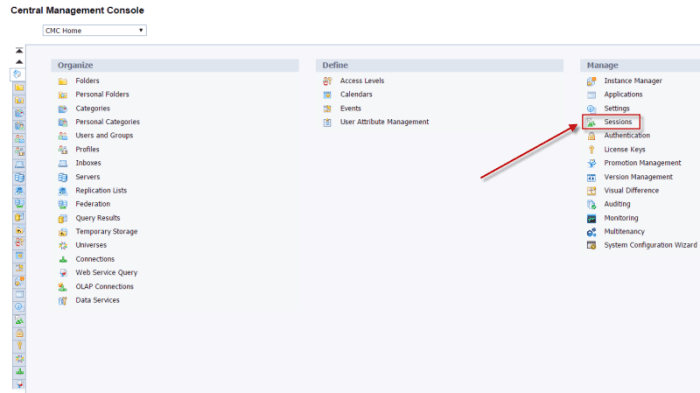
Task: Click the Events icon in Define
Action: coord(328,109)
